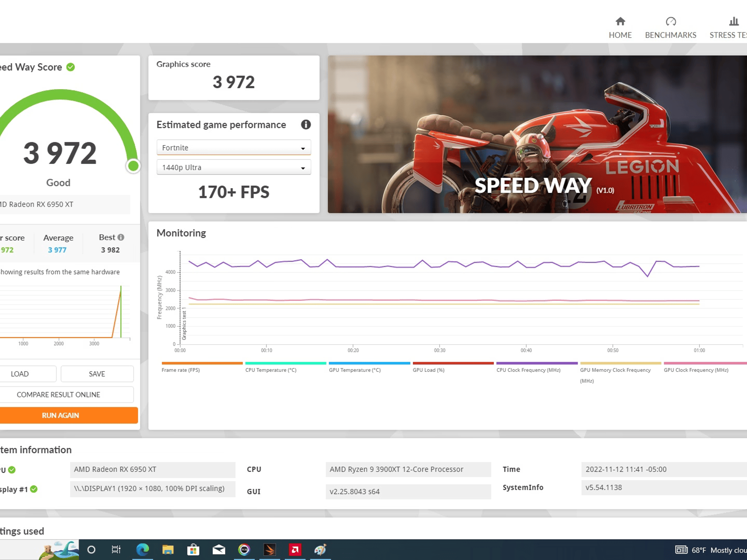Screen dimensions: 747x560
Task: Click the benchmarks gauge icon
Action: click(x=671, y=22)
